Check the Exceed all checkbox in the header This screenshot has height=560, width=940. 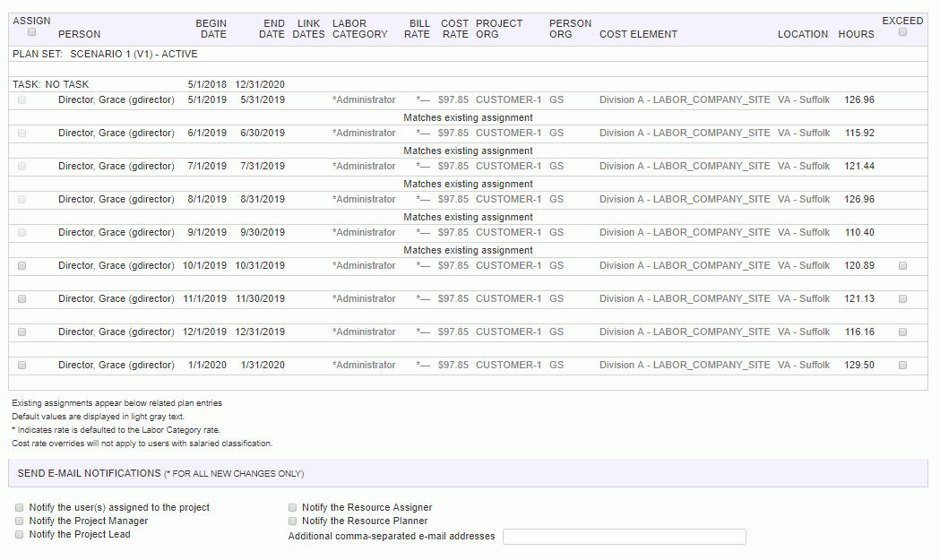point(903,32)
